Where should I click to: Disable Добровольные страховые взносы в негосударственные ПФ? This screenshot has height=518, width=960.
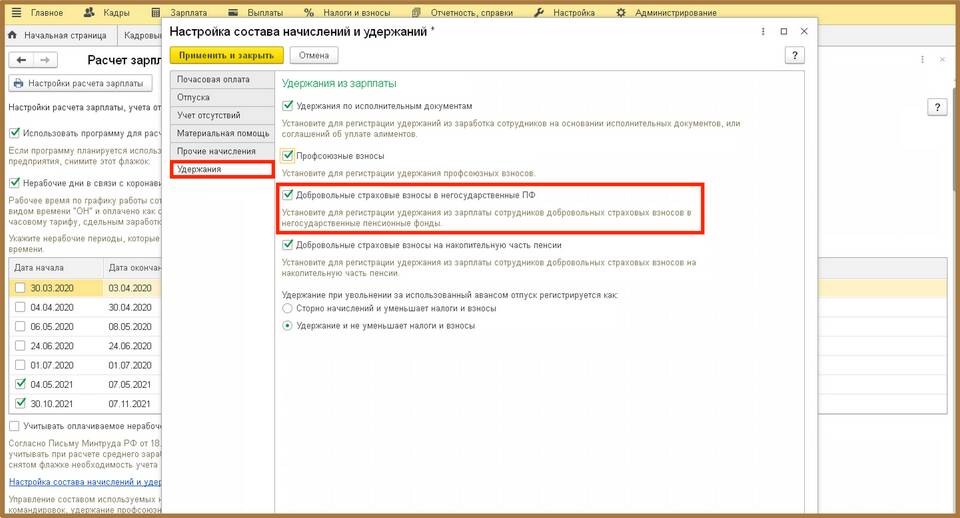coord(288,195)
